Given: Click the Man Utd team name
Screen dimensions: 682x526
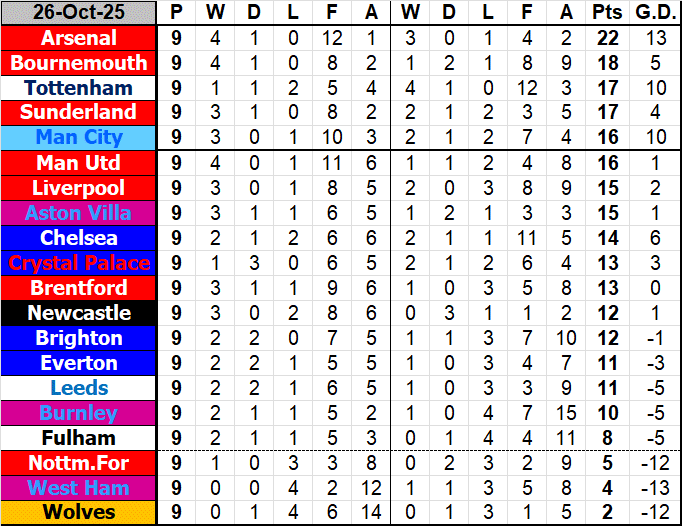Looking at the screenshot, I should 79,163.
